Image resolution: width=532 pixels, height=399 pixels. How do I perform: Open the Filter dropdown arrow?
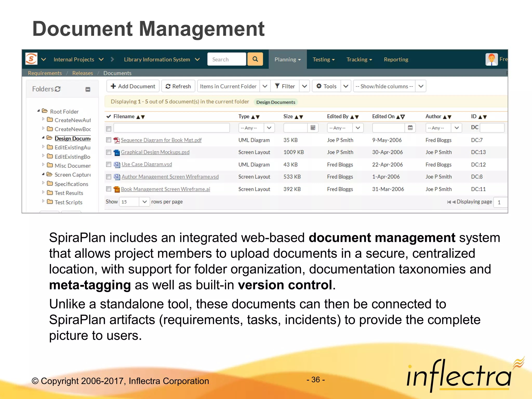tap(304, 86)
